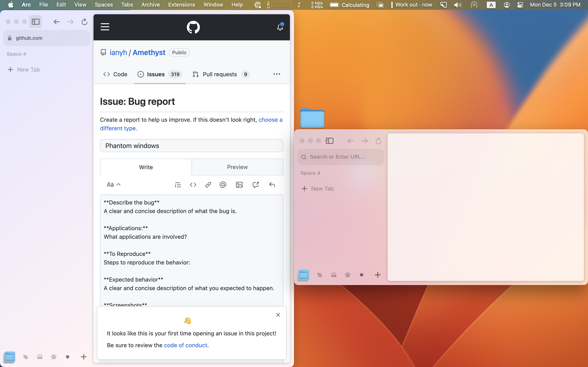The image size is (588, 367).
Task: Expand the Aa text formatting options
Action: click(114, 185)
